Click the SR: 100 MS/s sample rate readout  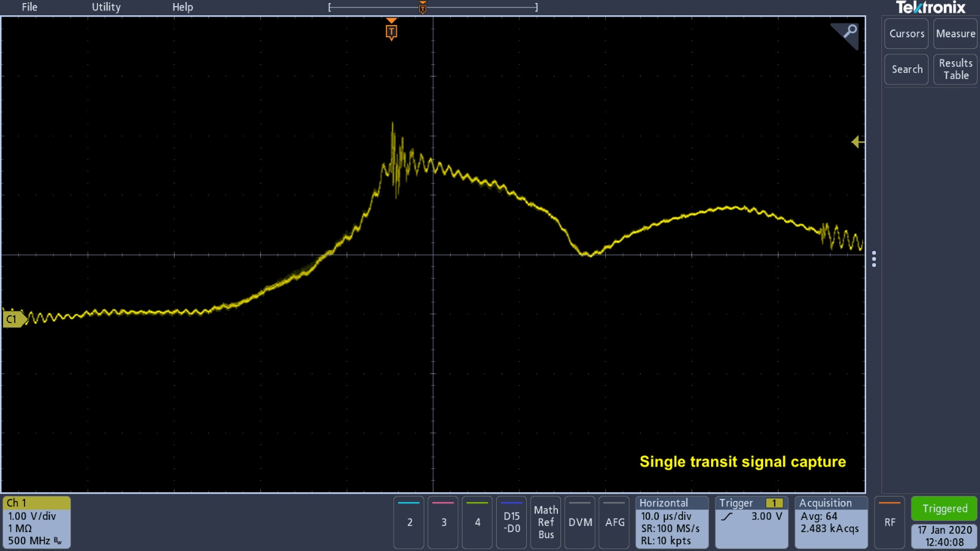670,528
